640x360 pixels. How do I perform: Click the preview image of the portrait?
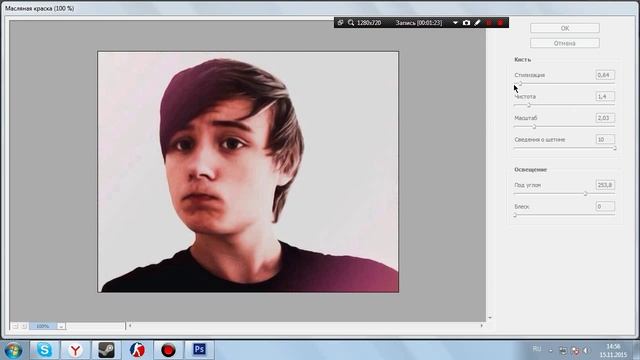[x=248, y=172]
